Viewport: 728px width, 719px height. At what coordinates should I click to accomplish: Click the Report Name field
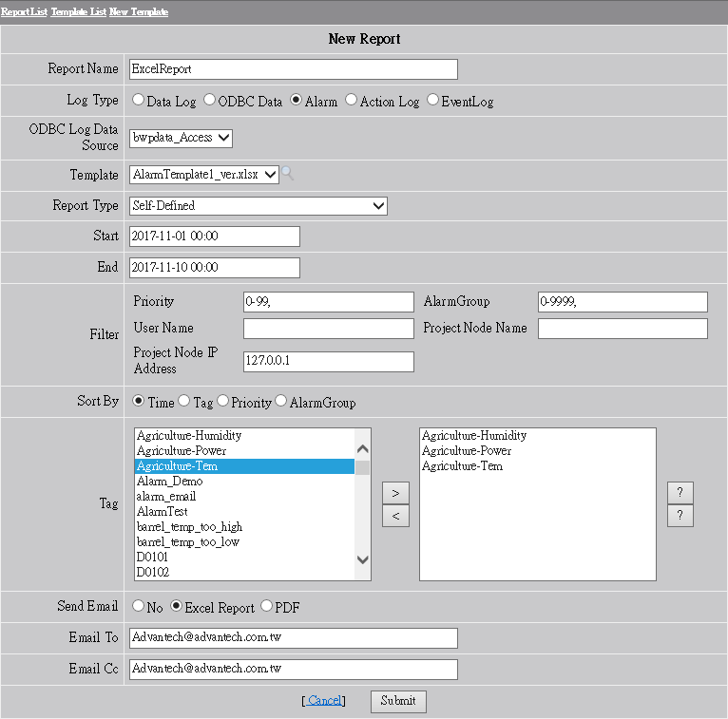coord(294,69)
